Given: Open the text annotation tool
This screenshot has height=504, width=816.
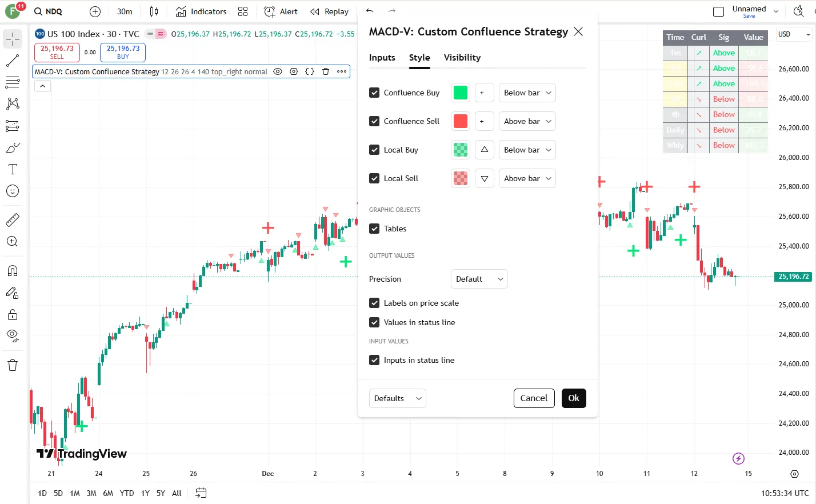Looking at the screenshot, I should click(13, 169).
